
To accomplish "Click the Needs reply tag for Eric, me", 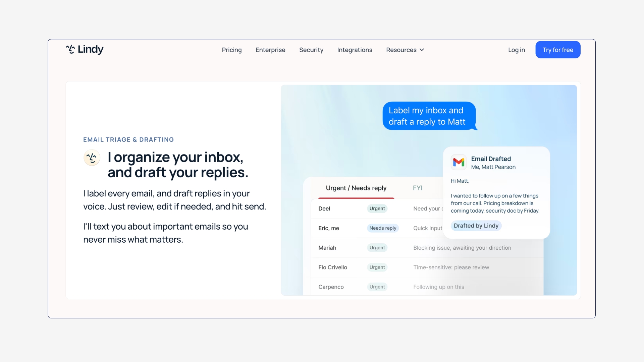I will 383,228.
